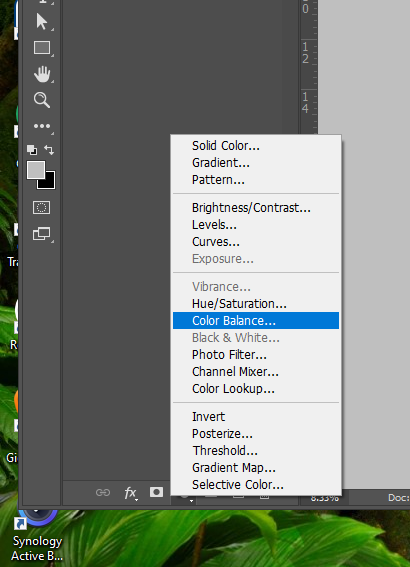Add a layer mask button
Image resolution: width=410 pixels, height=567 pixels.
tap(156, 492)
